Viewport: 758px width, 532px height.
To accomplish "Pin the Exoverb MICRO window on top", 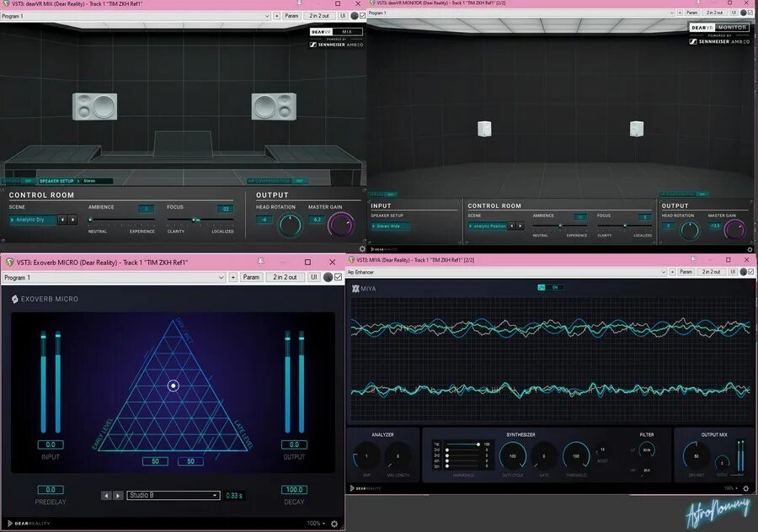I will click(x=260, y=262).
